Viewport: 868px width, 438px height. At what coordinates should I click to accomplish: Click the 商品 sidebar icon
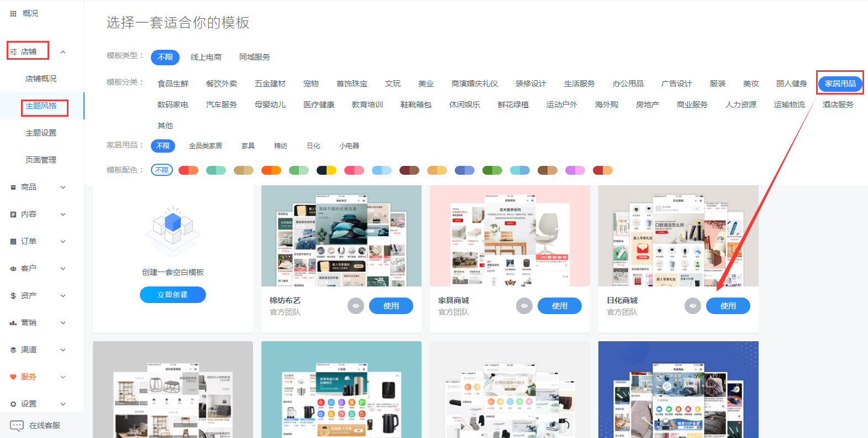click(13, 187)
